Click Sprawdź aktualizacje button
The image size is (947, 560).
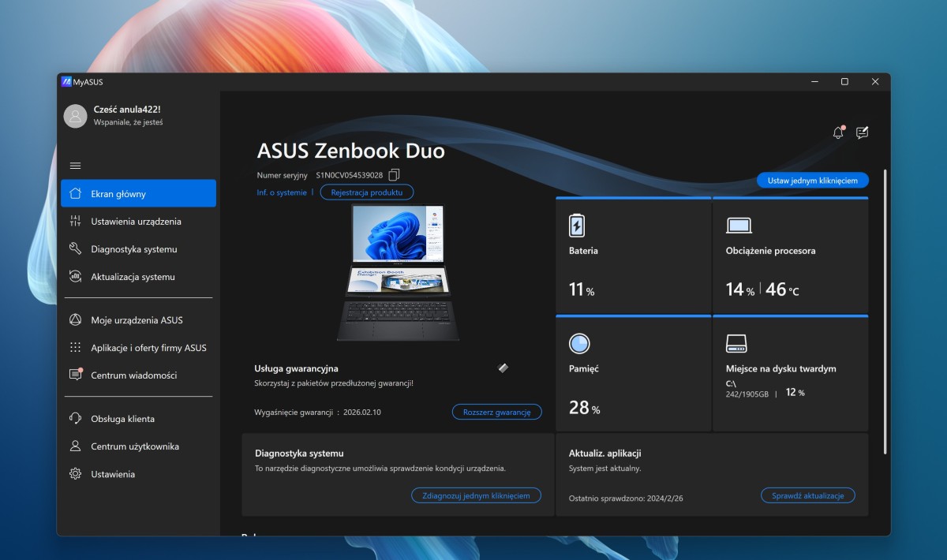pyautogui.click(x=808, y=495)
